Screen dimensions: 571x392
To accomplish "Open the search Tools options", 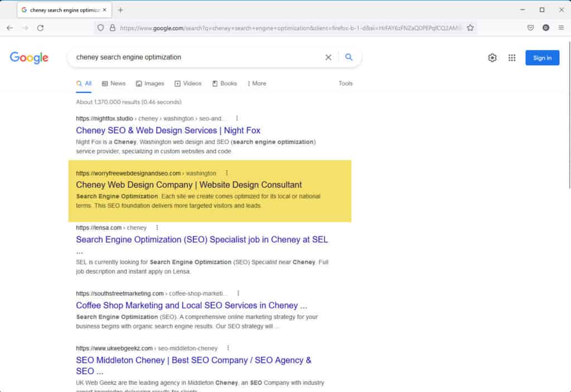I will pyautogui.click(x=345, y=84).
